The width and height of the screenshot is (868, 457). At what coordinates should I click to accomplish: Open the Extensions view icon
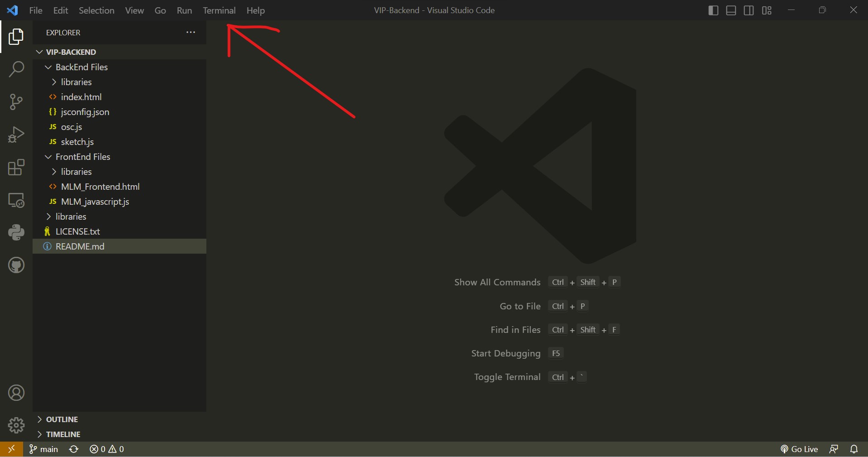click(x=16, y=167)
